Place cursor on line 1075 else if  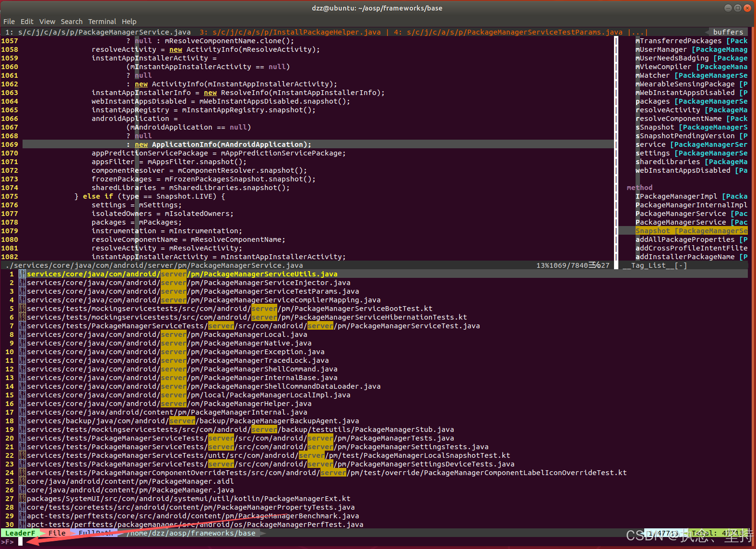pos(150,196)
